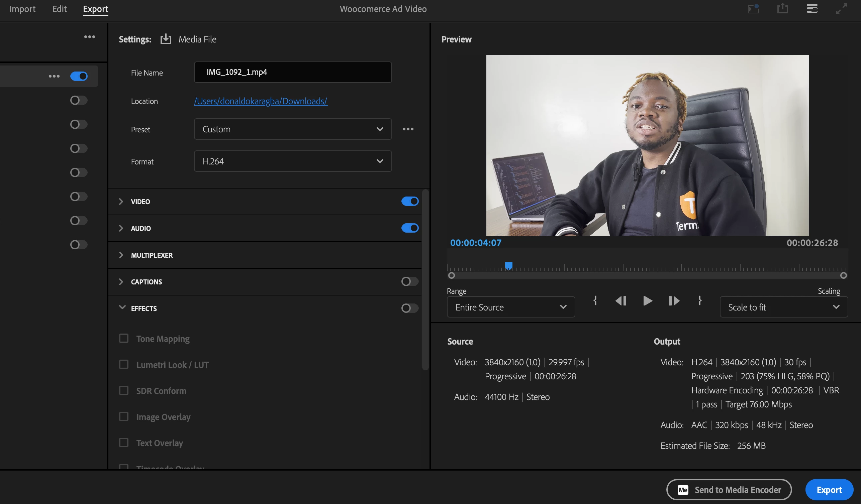Enable the CAPTIONS toggle

410,282
